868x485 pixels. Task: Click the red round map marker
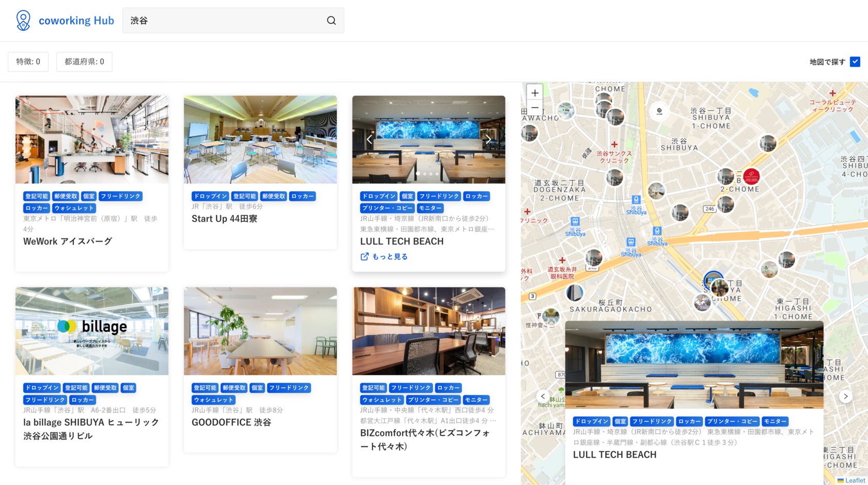751,177
